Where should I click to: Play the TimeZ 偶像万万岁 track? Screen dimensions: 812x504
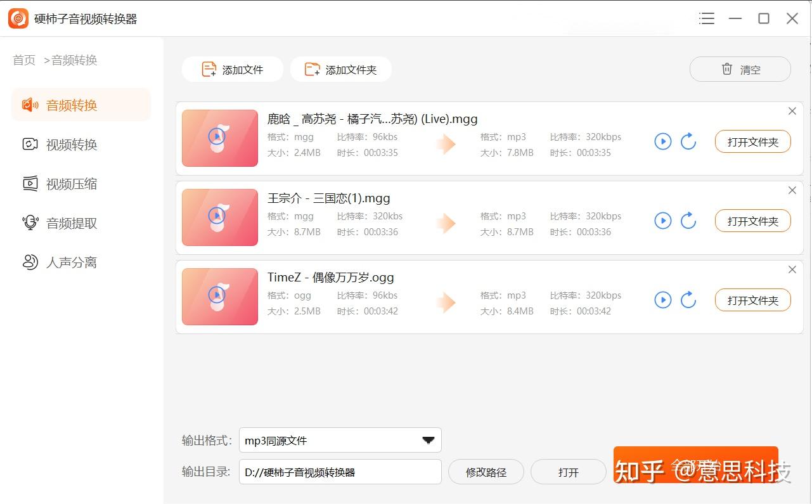[x=662, y=300]
